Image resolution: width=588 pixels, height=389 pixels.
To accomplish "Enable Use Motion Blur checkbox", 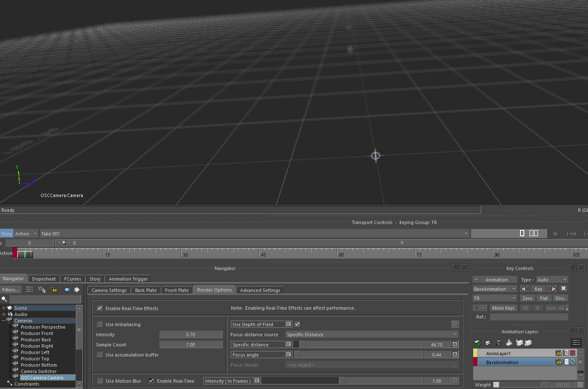I will tap(100, 381).
